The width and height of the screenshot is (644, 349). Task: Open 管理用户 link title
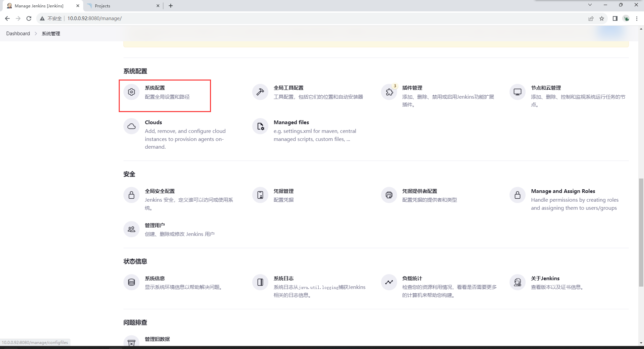pos(155,226)
